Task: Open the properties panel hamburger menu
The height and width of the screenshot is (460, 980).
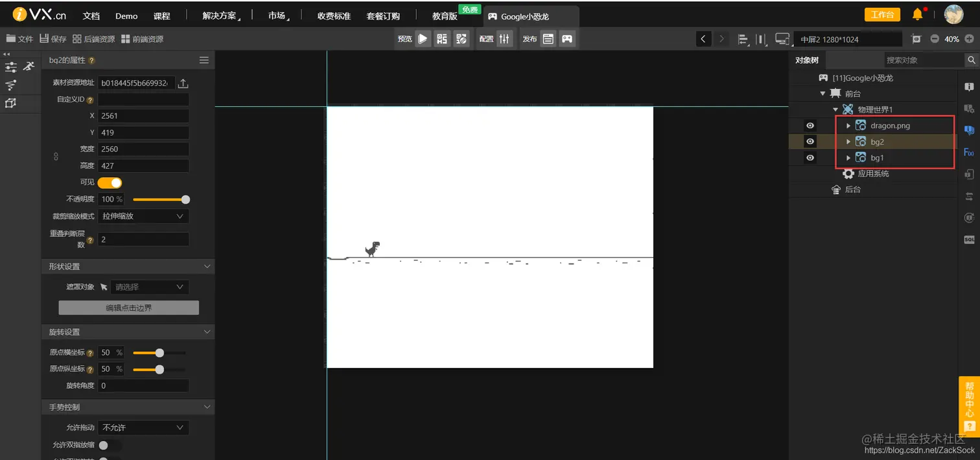Action: [x=204, y=60]
